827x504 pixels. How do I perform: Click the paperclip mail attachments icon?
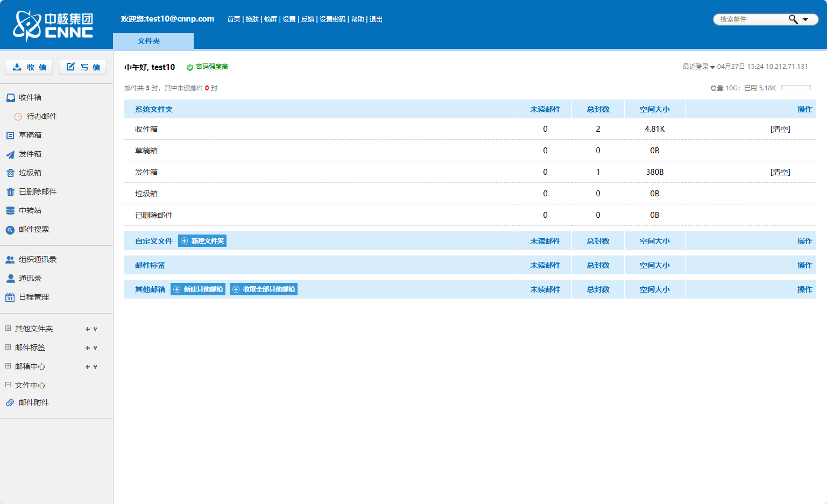pyautogui.click(x=10, y=403)
